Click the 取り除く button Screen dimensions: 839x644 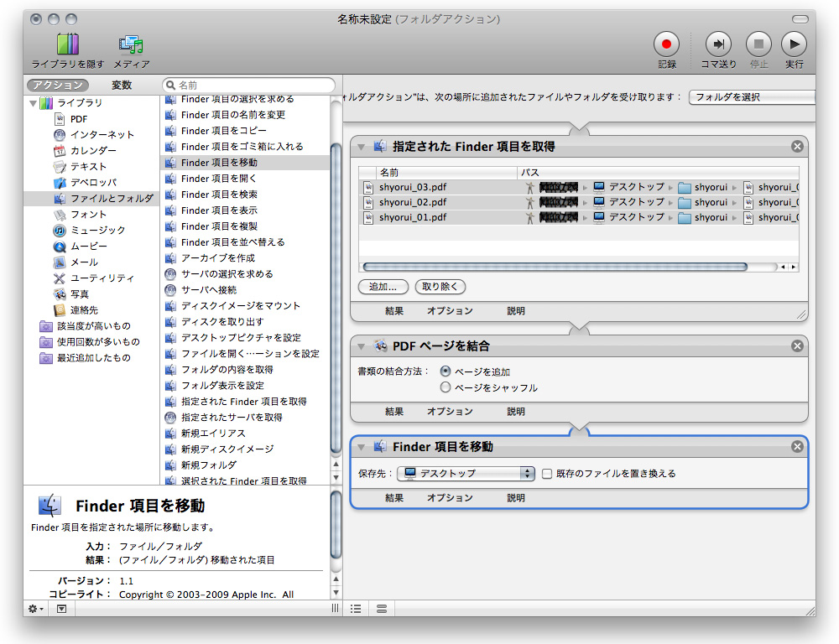[440, 287]
